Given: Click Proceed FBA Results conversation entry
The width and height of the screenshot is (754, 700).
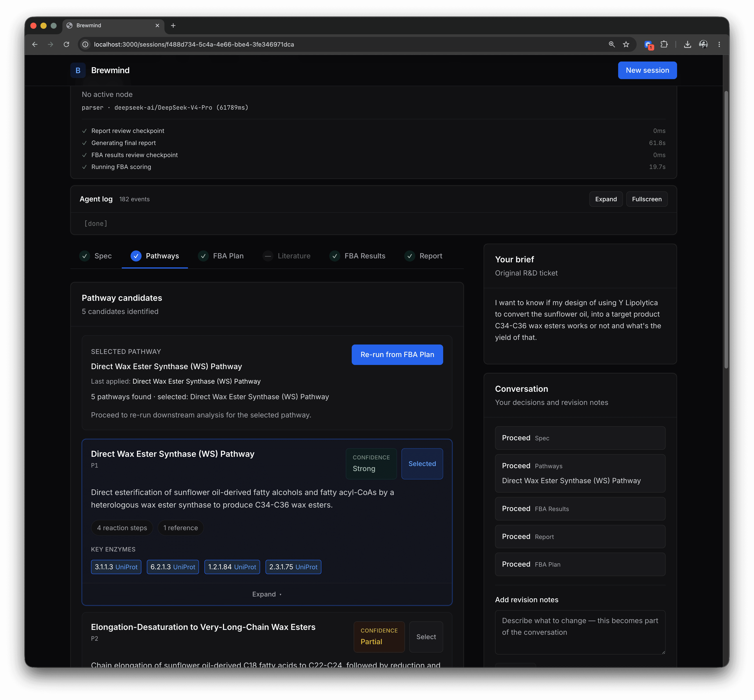Looking at the screenshot, I should pos(580,509).
